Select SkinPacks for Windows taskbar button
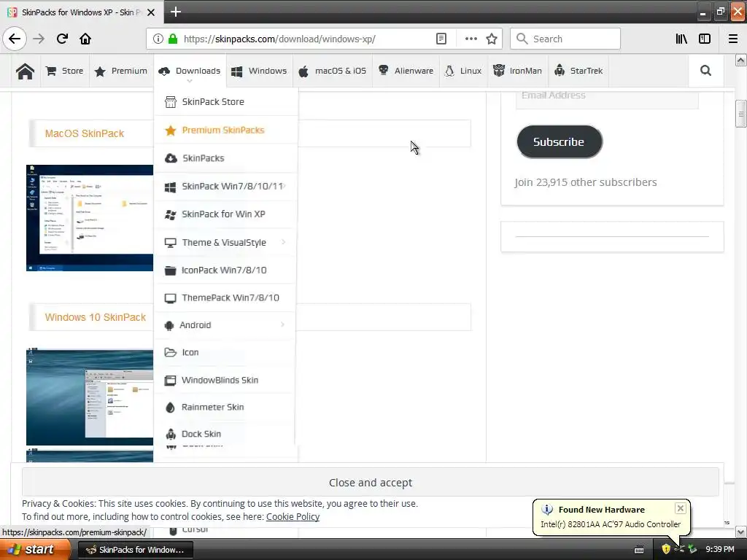Viewport: 747px width, 560px height. (135, 550)
